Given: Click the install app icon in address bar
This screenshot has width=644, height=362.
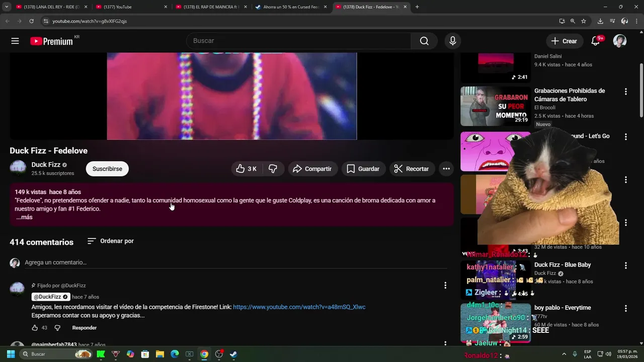Looking at the screenshot, I should pos(562,21).
